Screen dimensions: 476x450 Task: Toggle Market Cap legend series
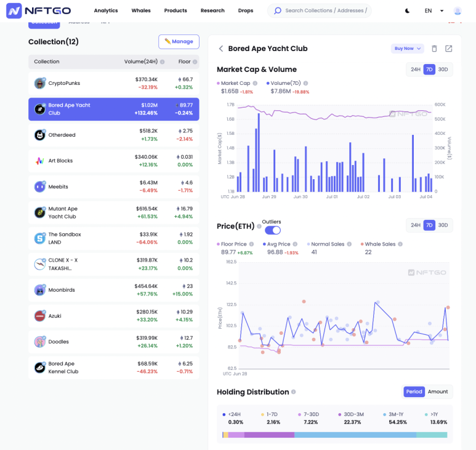(233, 83)
